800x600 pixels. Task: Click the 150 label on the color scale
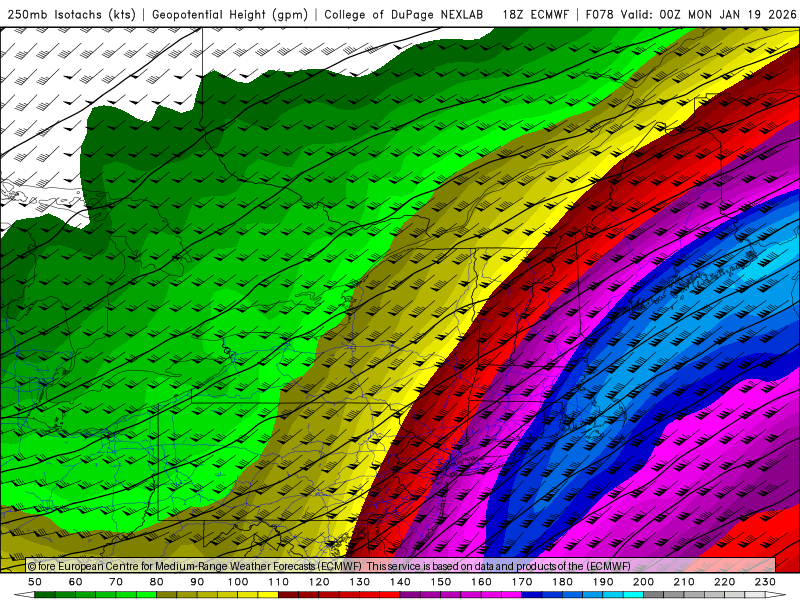click(x=441, y=582)
